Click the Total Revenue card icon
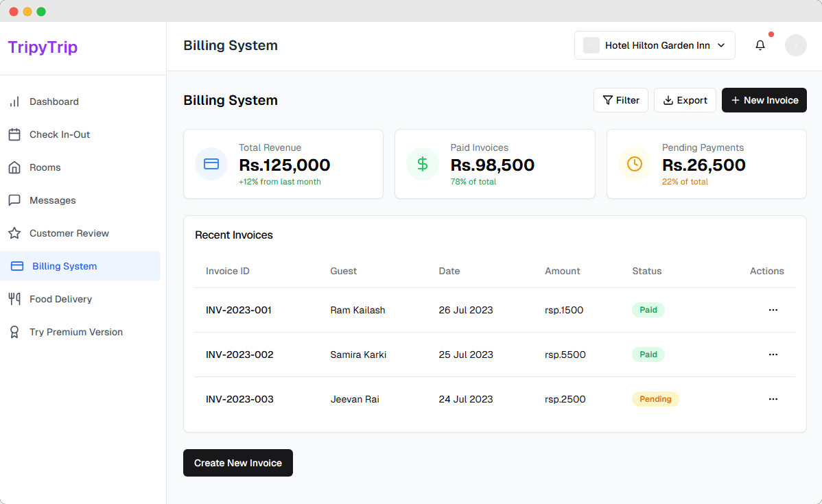This screenshot has width=822, height=504. 211,164
